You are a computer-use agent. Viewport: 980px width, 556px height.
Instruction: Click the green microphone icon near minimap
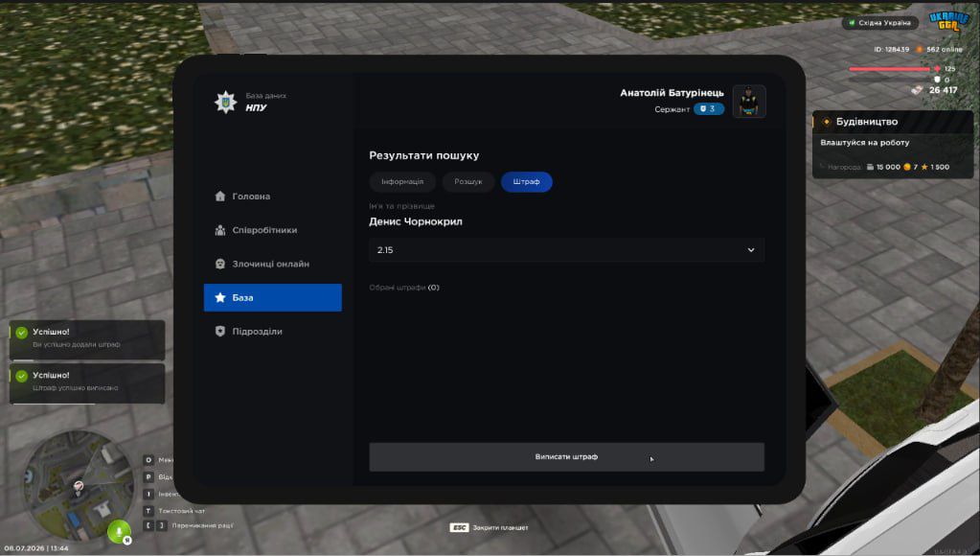point(119,532)
